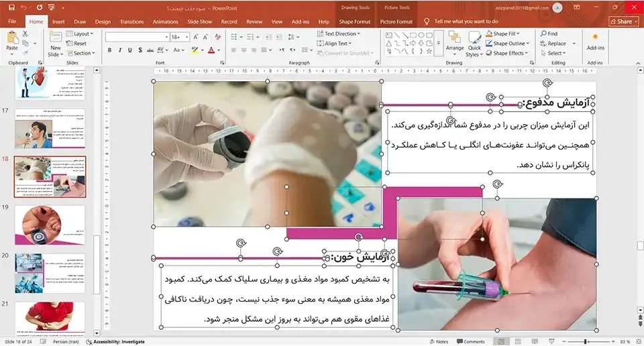Open the Text Direction dropdown
Viewport: 644px width, 346px height.
coord(338,34)
